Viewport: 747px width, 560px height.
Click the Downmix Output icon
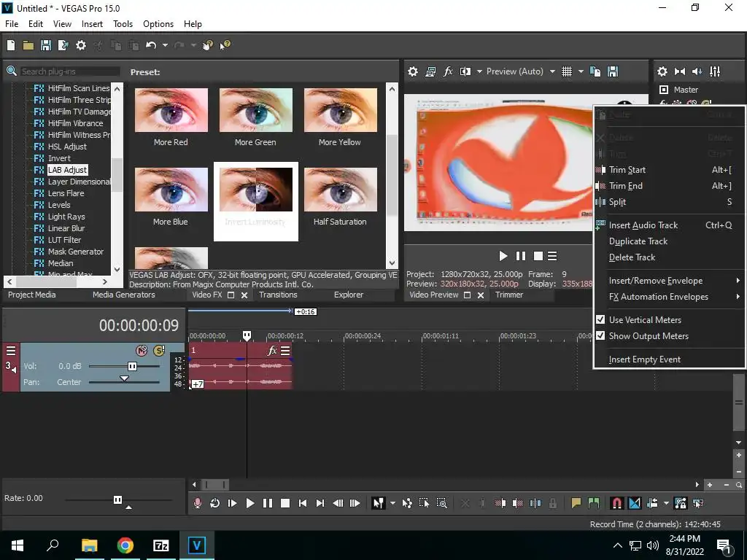tap(680, 71)
